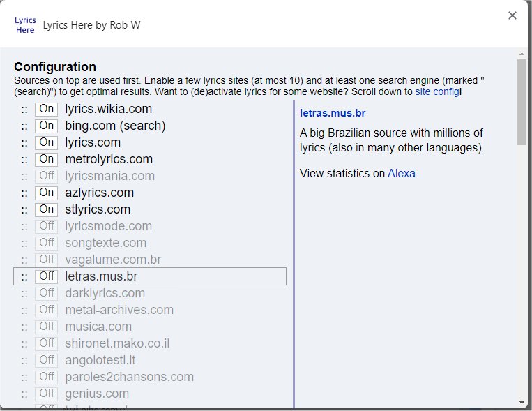The height and width of the screenshot is (411, 532).
Task: Select the songtexte.com source row
Action: [x=105, y=243]
